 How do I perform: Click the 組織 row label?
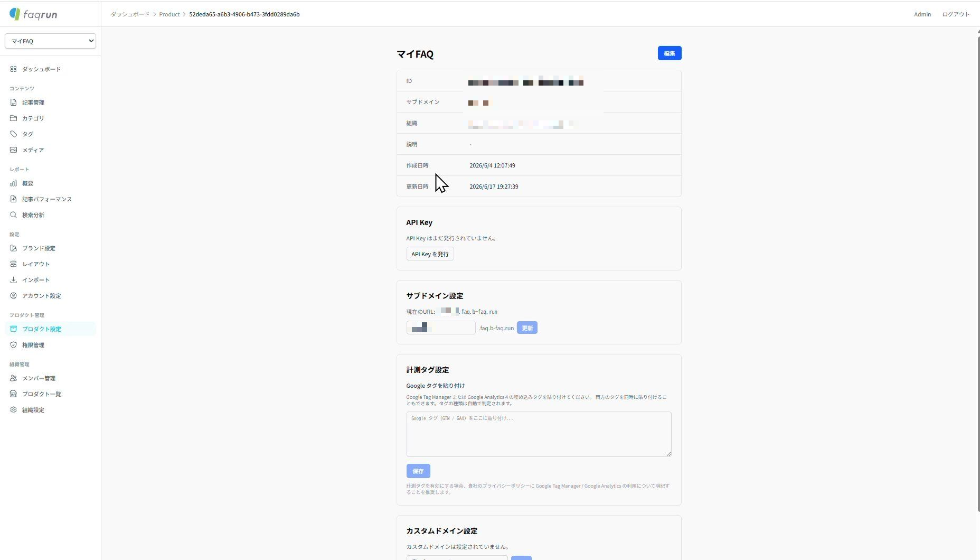click(412, 123)
